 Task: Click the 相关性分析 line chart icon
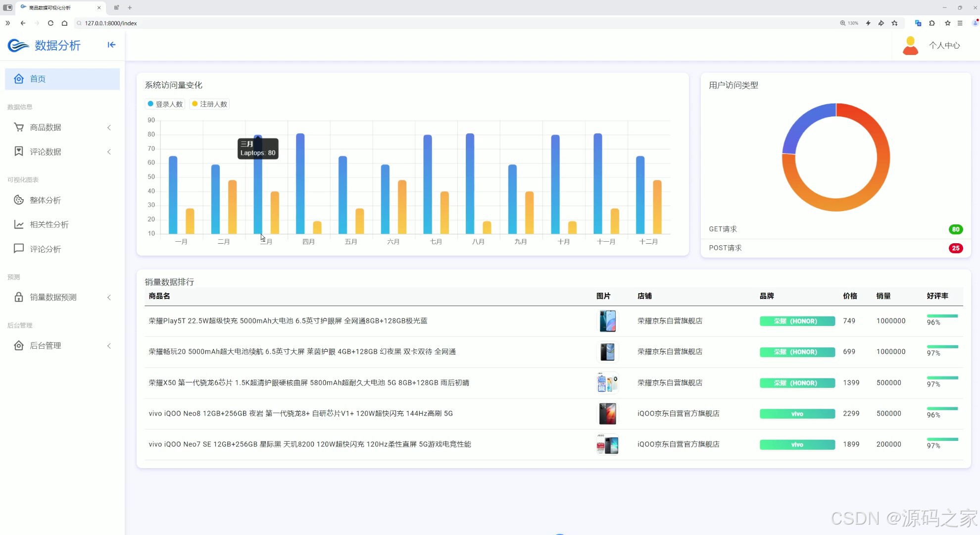point(19,224)
